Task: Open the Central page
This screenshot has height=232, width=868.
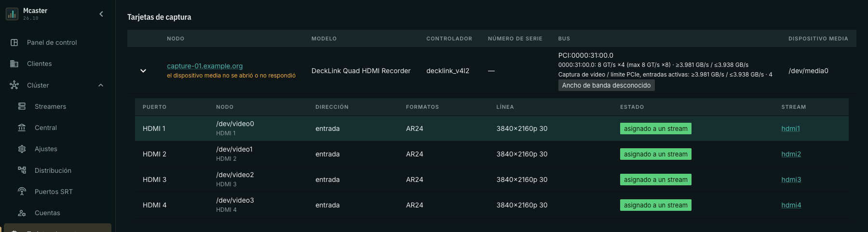Action: 46,128
